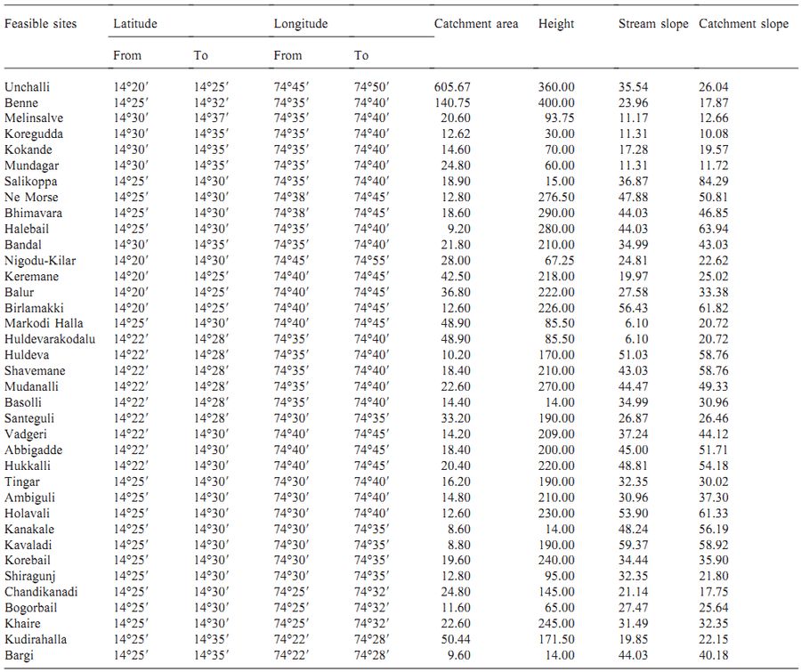This screenshot has width=801, height=672.
Task: Select the Huldevarakodalu site name
Action: coord(49,339)
